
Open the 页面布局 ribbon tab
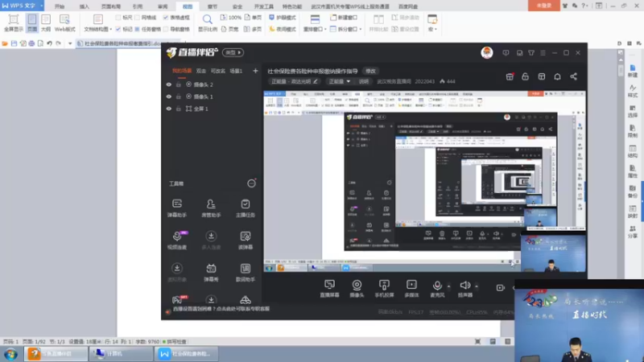click(111, 6)
